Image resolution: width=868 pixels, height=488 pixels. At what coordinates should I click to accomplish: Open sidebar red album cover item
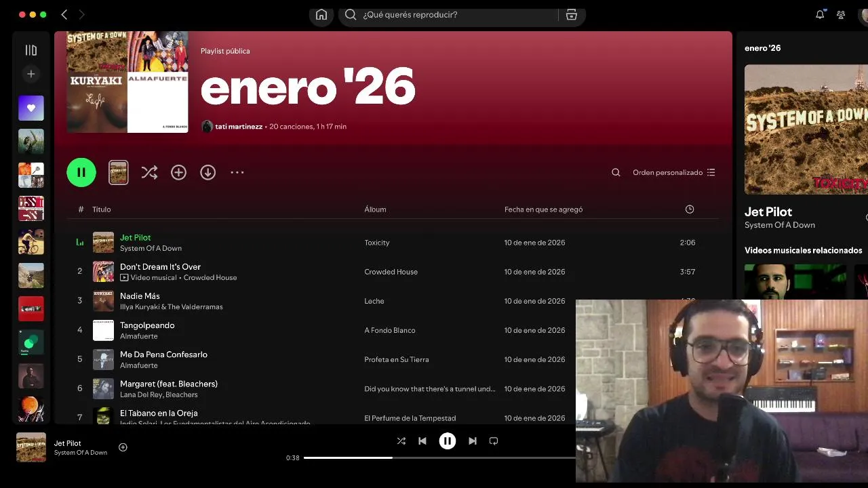point(31,308)
